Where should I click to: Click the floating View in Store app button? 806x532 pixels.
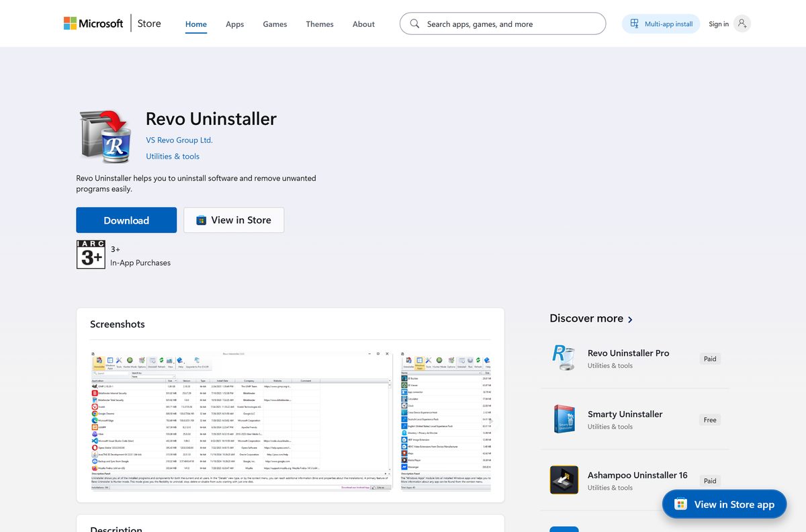724,504
